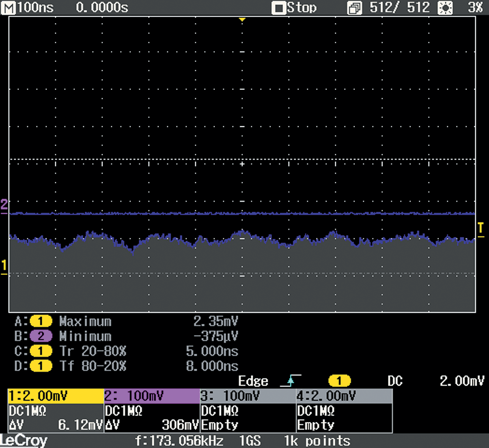Screen dimensions: 489x448
Task: Click the rising edge trigger slope icon
Action: pos(291,381)
